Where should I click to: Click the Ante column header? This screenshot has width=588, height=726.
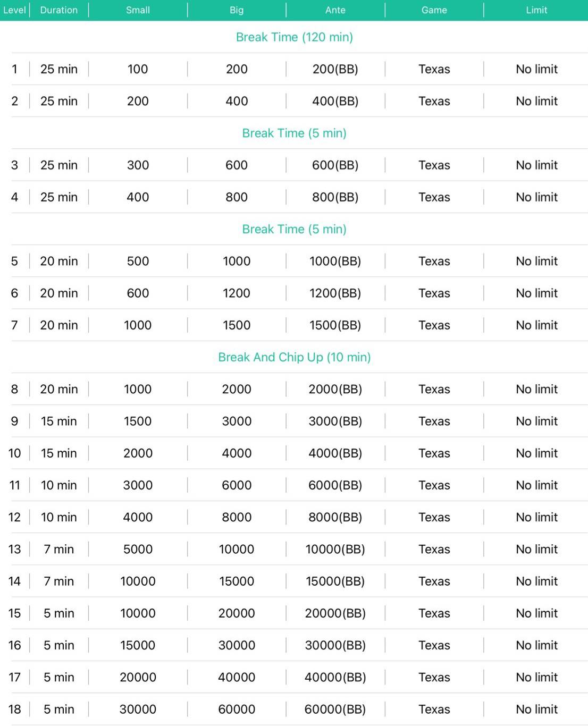pyautogui.click(x=335, y=10)
